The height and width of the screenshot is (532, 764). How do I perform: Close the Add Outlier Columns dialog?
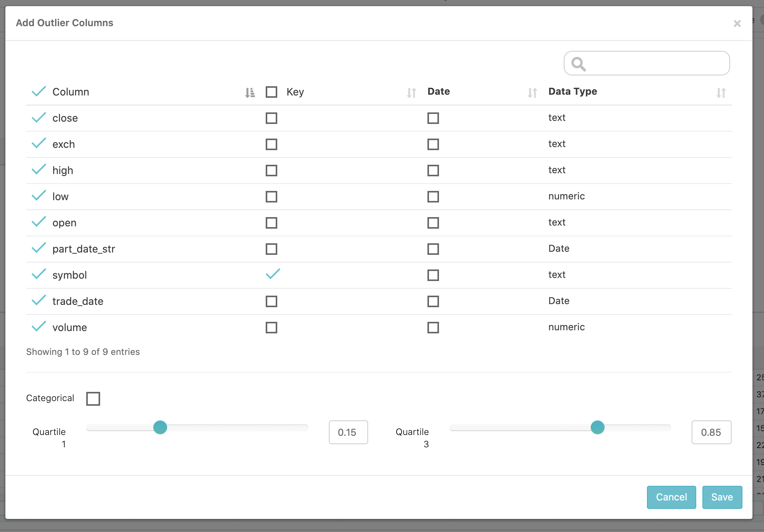click(737, 23)
